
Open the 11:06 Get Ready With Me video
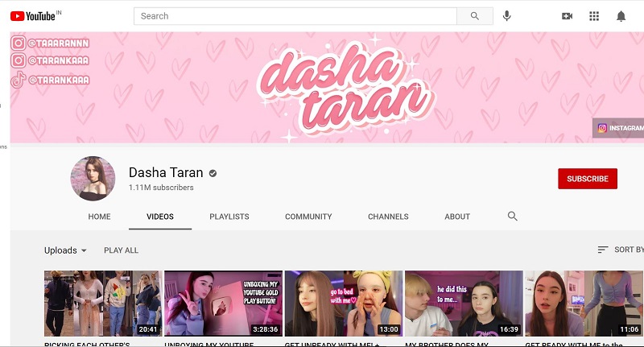[584, 304]
